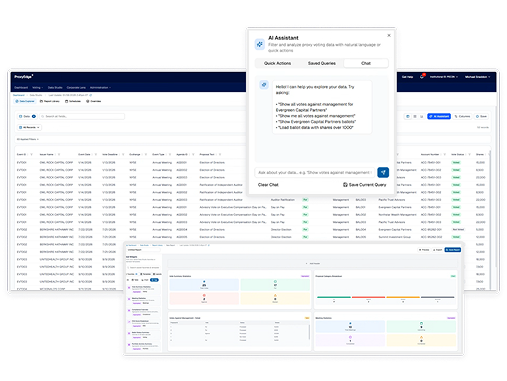Click the blue Save Report button
This screenshot has width=507, height=381.
click(453, 250)
